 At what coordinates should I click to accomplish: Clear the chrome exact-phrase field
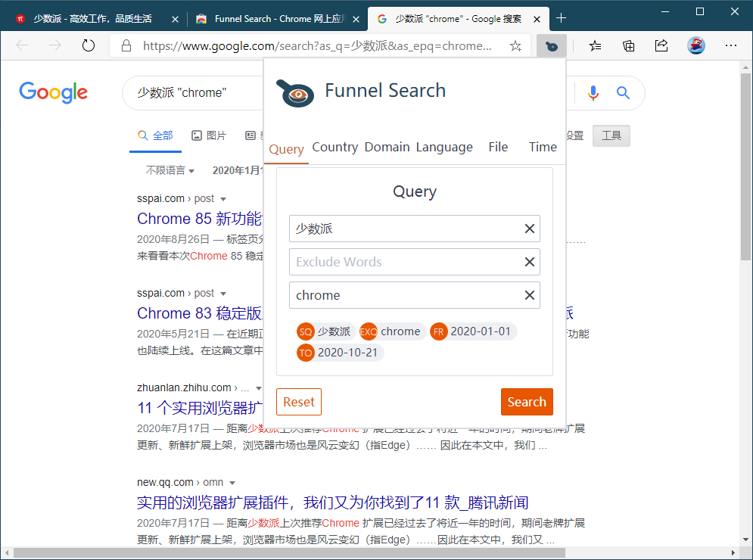pyautogui.click(x=529, y=295)
